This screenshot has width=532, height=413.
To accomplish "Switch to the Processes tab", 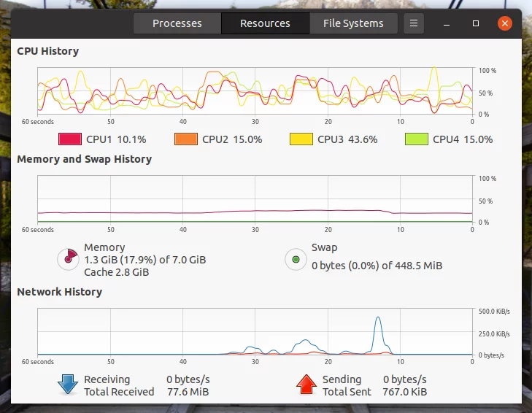I will pos(177,23).
